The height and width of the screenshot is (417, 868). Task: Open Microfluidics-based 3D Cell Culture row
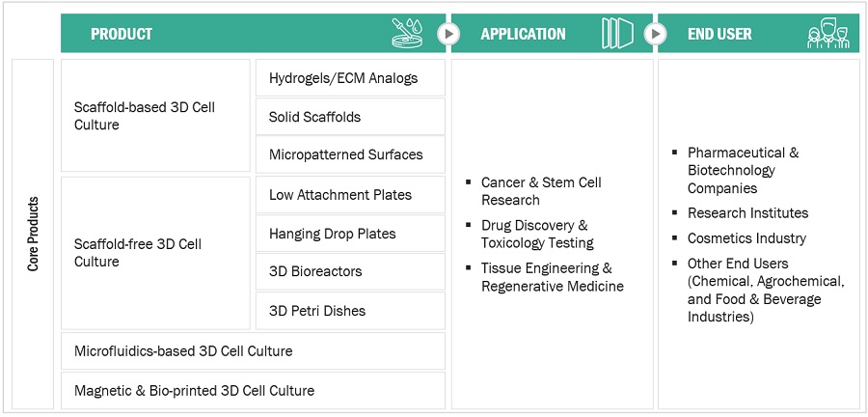[253, 351]
